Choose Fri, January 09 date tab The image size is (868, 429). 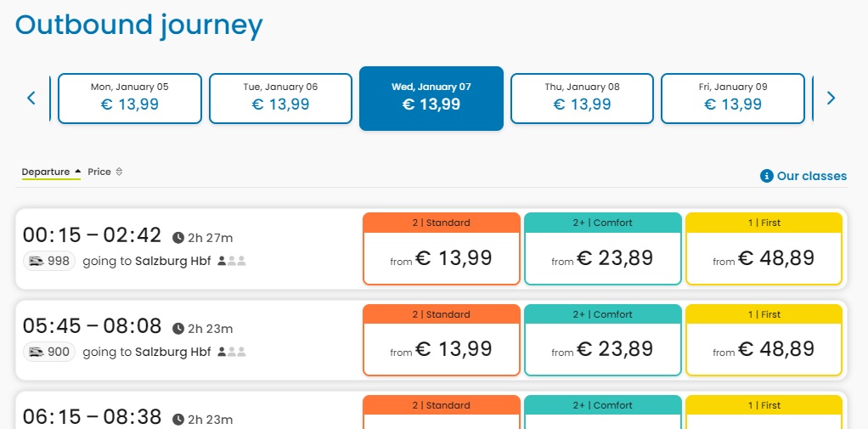(732, 99)
